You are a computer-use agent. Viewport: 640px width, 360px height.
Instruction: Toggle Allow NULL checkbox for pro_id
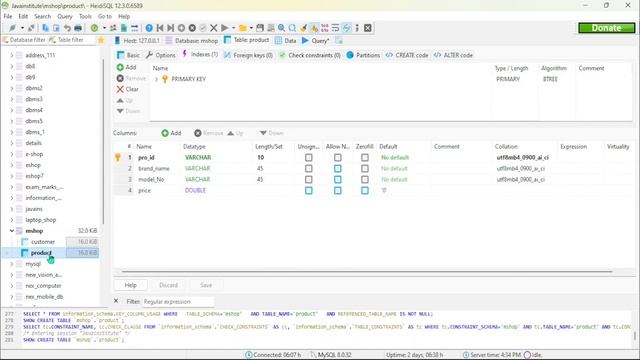click(338, 157)
